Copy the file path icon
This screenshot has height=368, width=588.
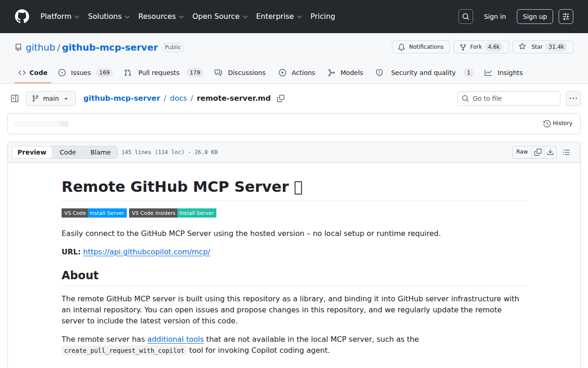pos(281,98)
